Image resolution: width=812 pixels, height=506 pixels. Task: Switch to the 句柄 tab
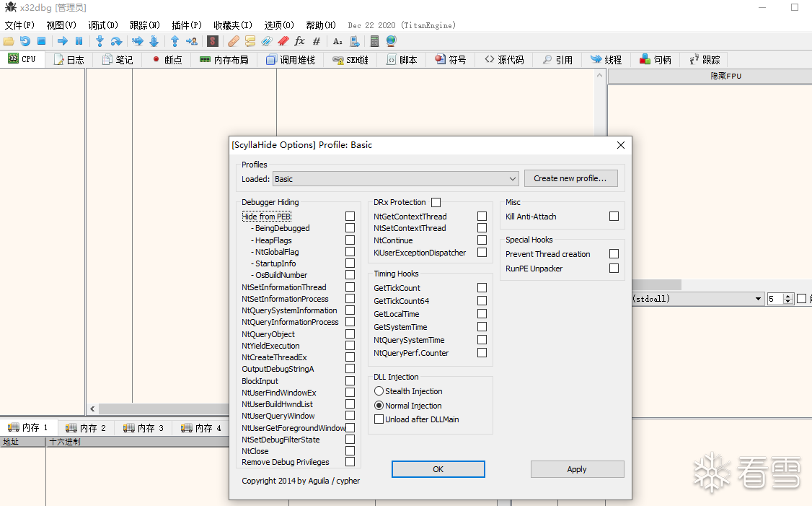(655, 60)
